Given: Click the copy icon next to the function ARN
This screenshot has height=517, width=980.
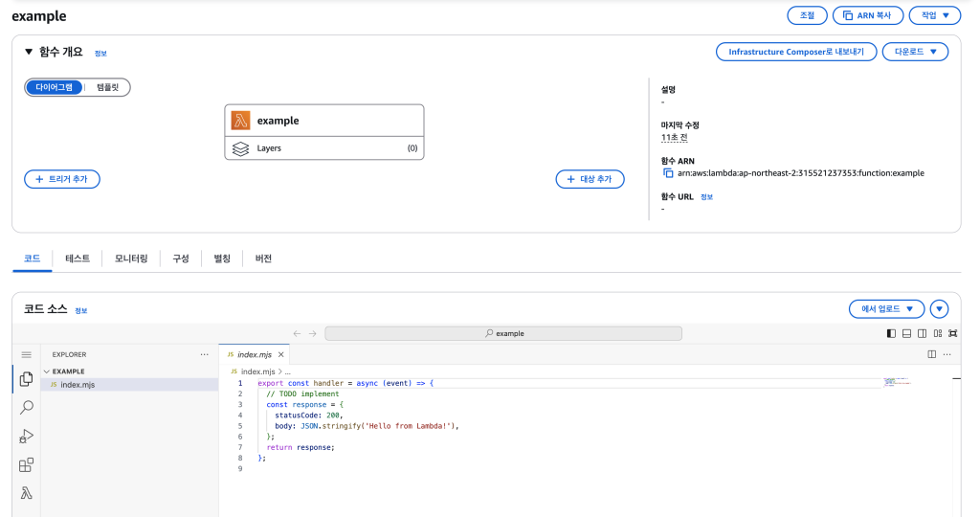Looking at the screenshot, I should point(668,173).
